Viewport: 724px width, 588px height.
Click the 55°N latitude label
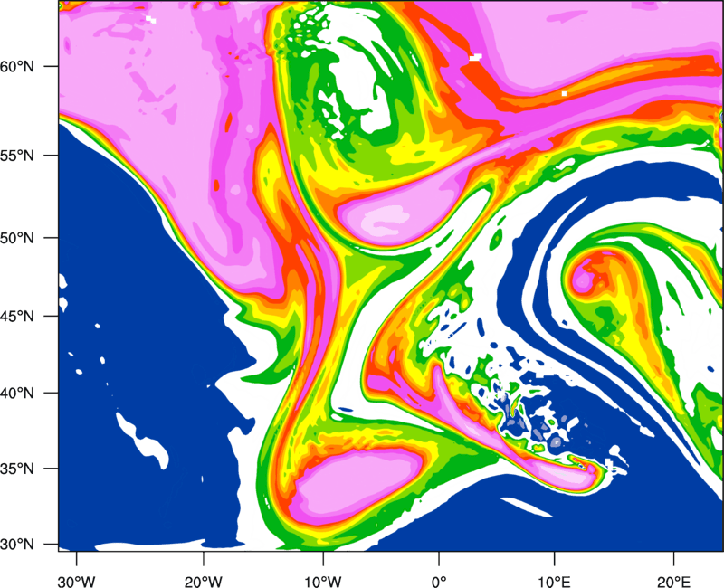(17, 156)
